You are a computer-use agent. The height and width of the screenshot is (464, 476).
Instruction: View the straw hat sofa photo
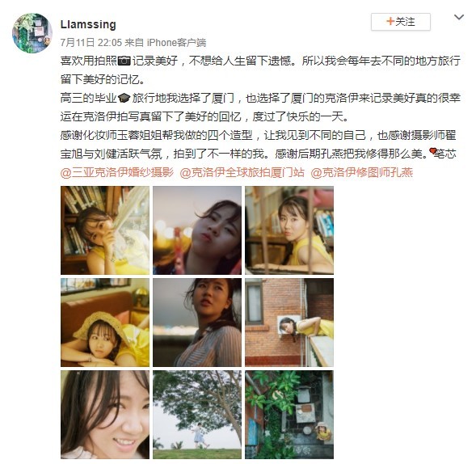tap(105, 323)
